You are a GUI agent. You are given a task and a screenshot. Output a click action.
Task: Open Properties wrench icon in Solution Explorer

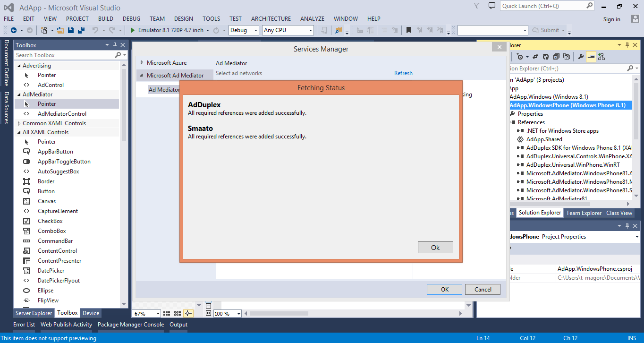tap(581, 57)
